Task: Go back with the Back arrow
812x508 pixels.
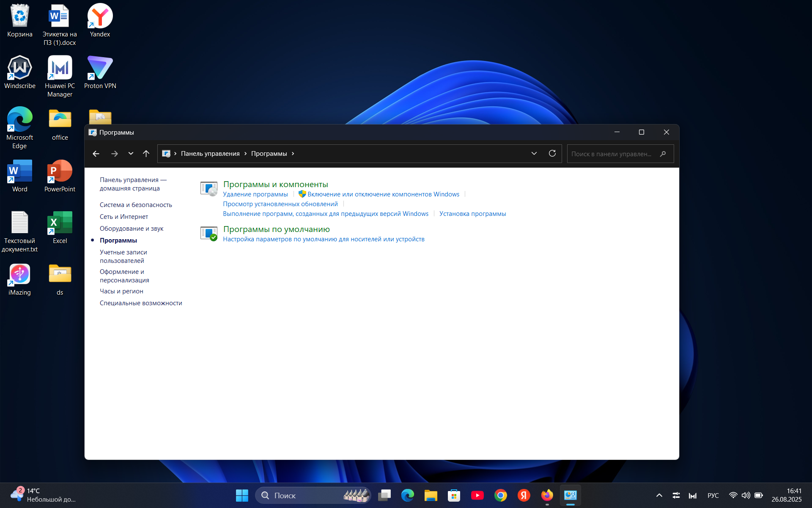Action: pyautogui.click(x=96, y=154)
